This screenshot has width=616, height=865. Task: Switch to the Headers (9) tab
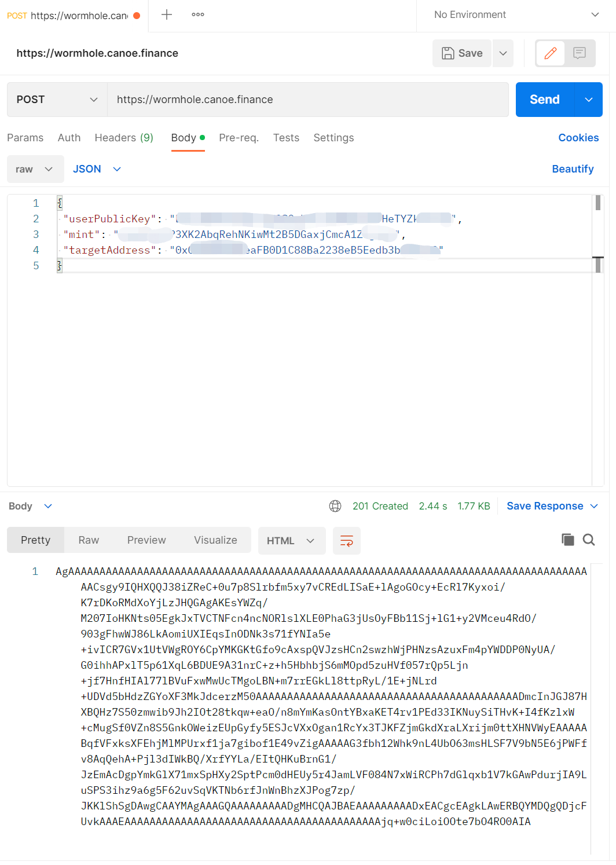[x=123, y=138]
